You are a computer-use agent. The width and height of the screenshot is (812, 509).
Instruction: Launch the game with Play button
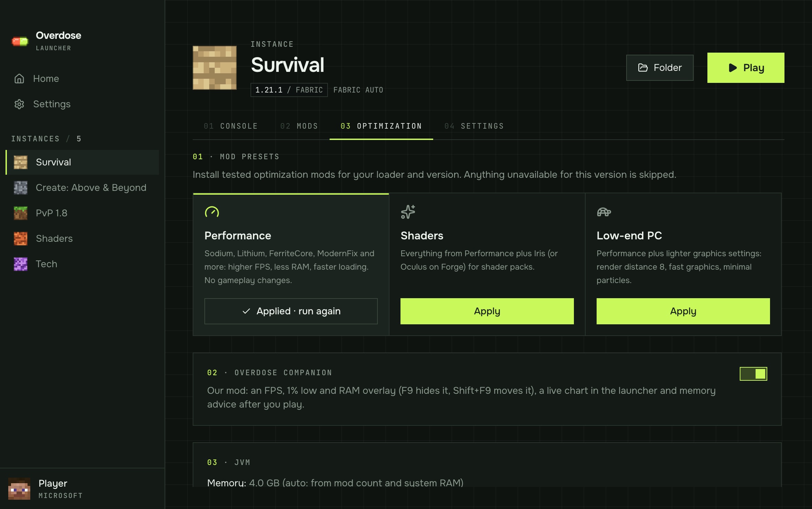point(746,68)
